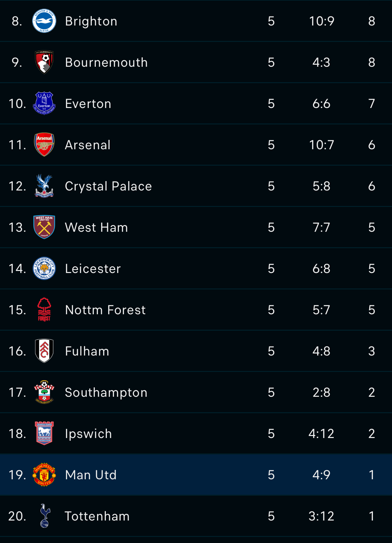Tap Brighton's points total of 8
392x543 pixels.
coord(372,21)
